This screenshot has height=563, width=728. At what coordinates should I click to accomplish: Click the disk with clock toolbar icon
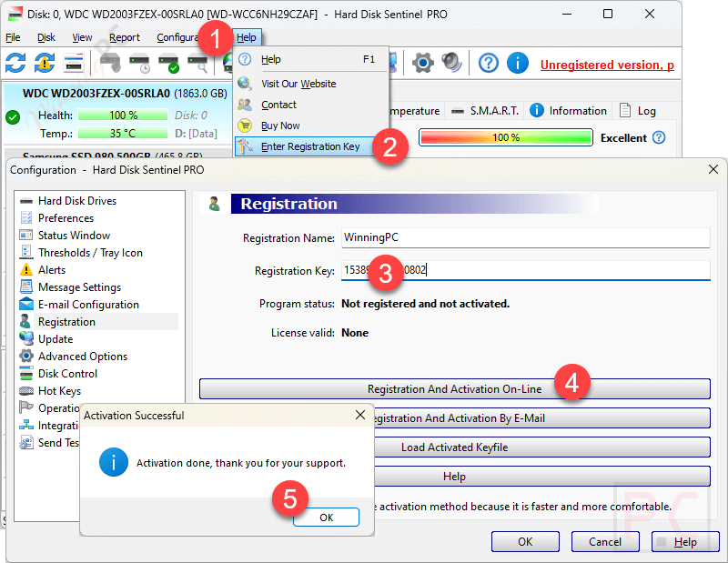click(139, 64)
